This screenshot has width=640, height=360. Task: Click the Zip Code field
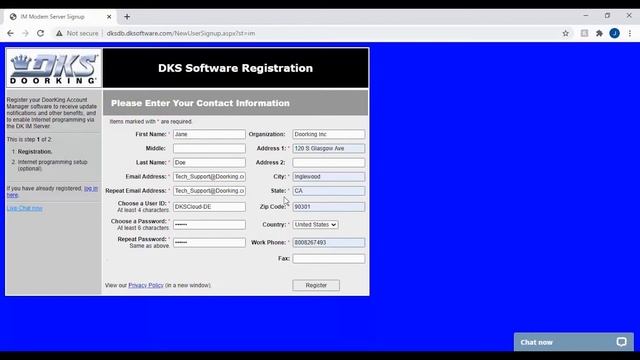click(329, 207)
